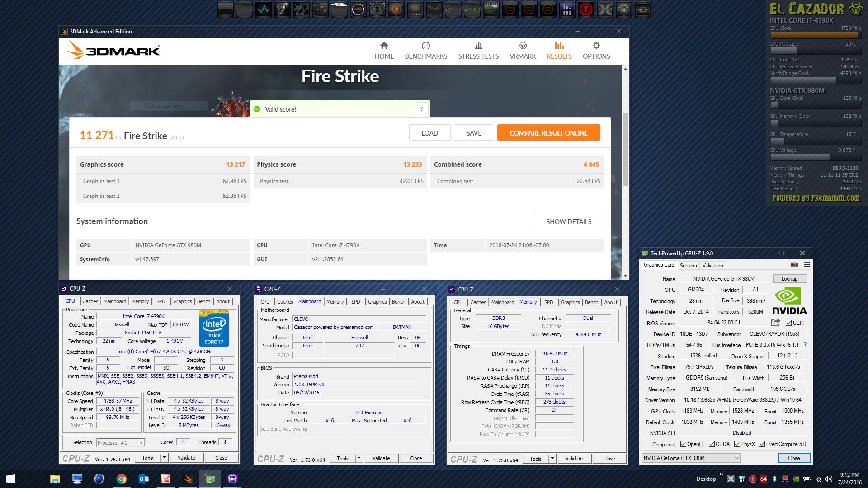
Task: Expand hidden taskbar toolbar chevron near Desktop
Action: [x=722, y=474]
